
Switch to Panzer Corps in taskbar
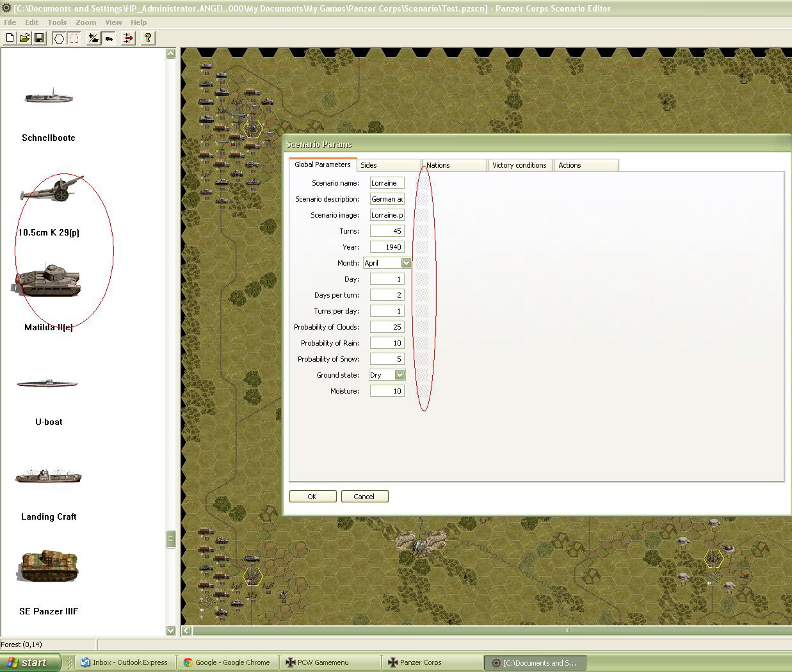tap(432, 662)
